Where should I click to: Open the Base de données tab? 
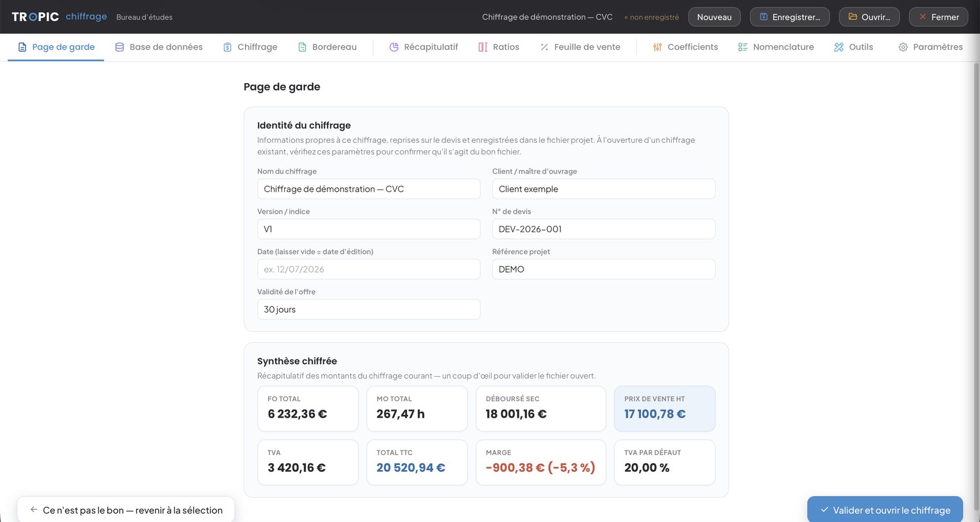coord(159,47)
